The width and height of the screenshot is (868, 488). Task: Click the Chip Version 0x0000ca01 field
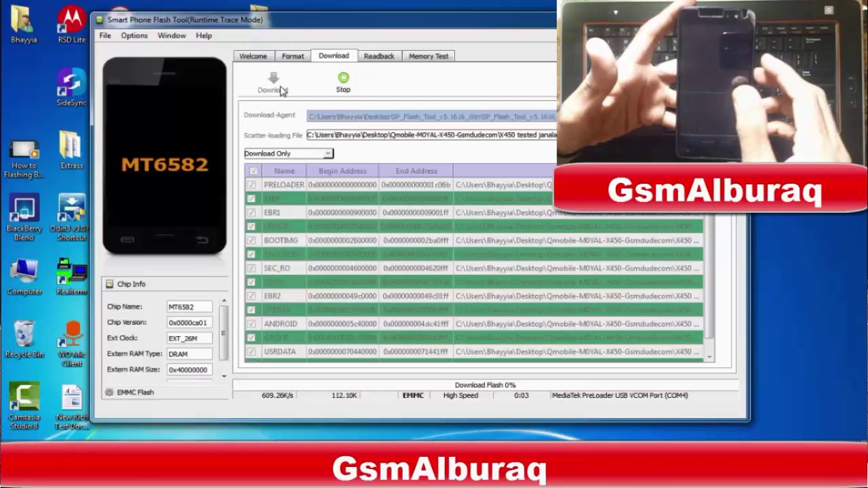(x=190, y=323)
